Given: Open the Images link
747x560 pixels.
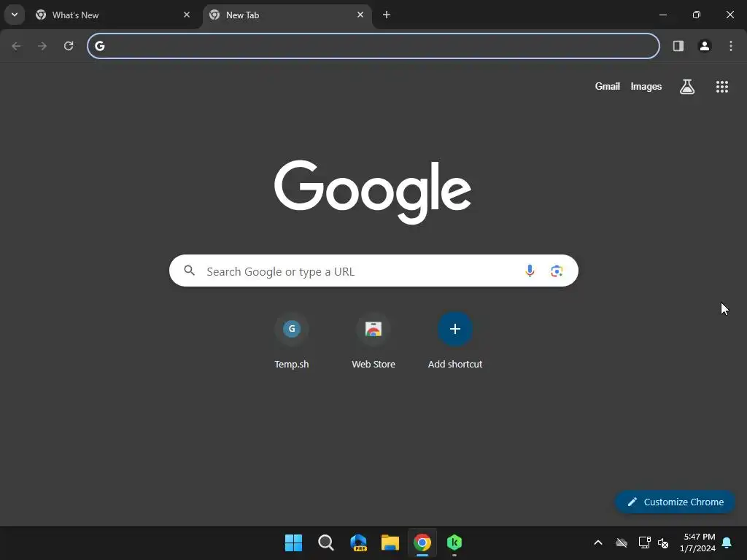Looking at the screenshot, I should point(646,86).
